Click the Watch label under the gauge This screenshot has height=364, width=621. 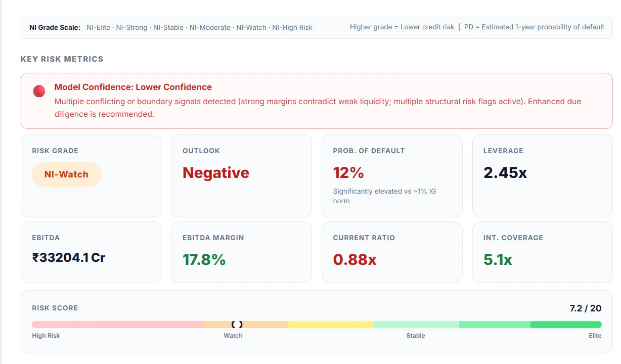(233, 336)
